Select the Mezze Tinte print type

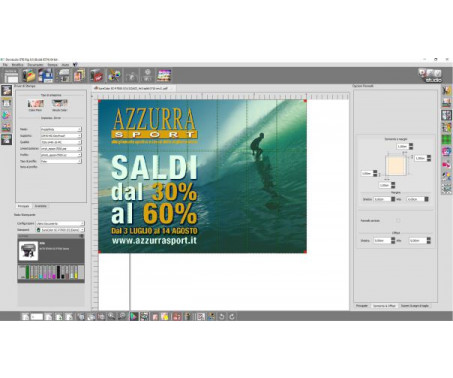click(59, 105)
